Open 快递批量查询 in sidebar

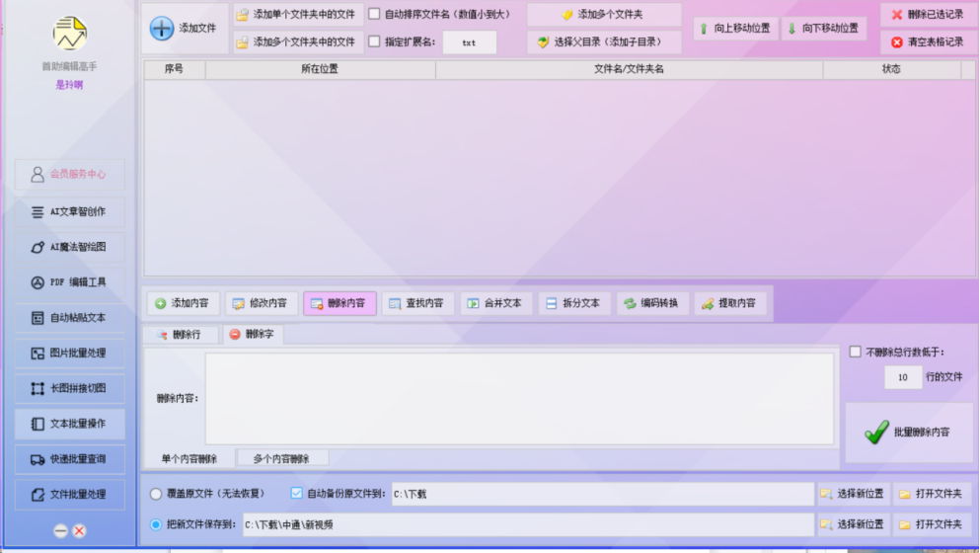pos(69,459)
